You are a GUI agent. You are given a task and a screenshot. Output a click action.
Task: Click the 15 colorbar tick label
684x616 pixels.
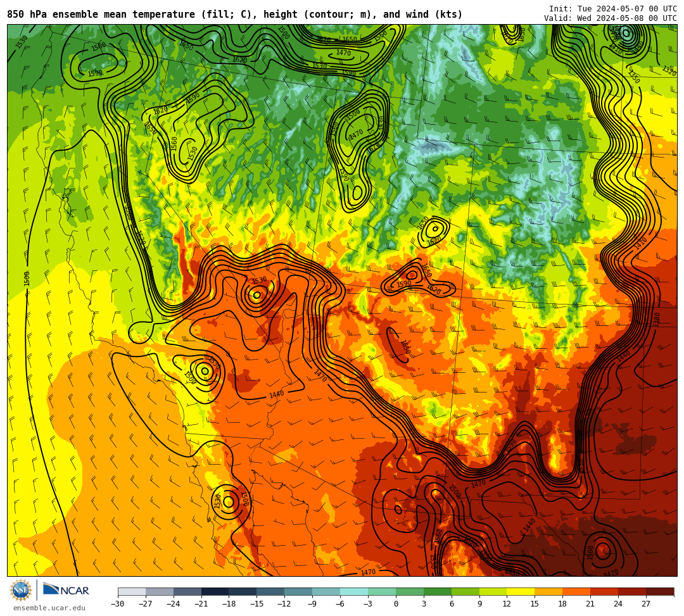535,604
